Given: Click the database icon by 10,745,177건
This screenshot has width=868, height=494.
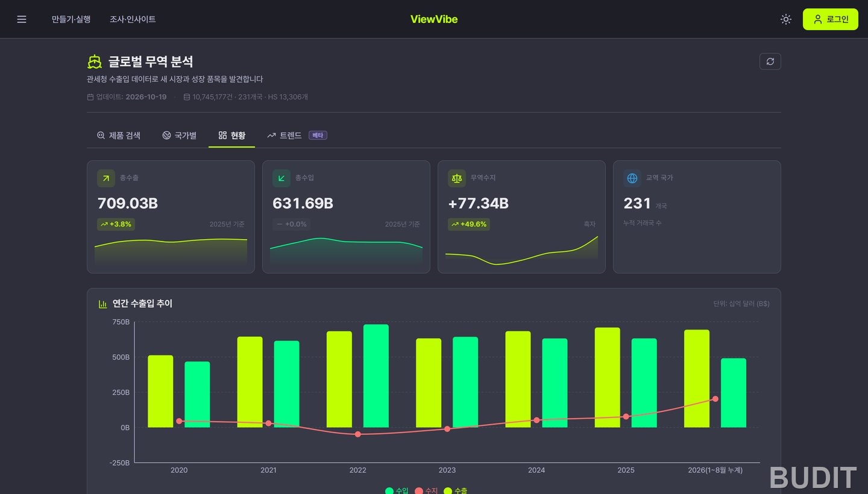Looking at the screenshot, I should coord(187,97).
